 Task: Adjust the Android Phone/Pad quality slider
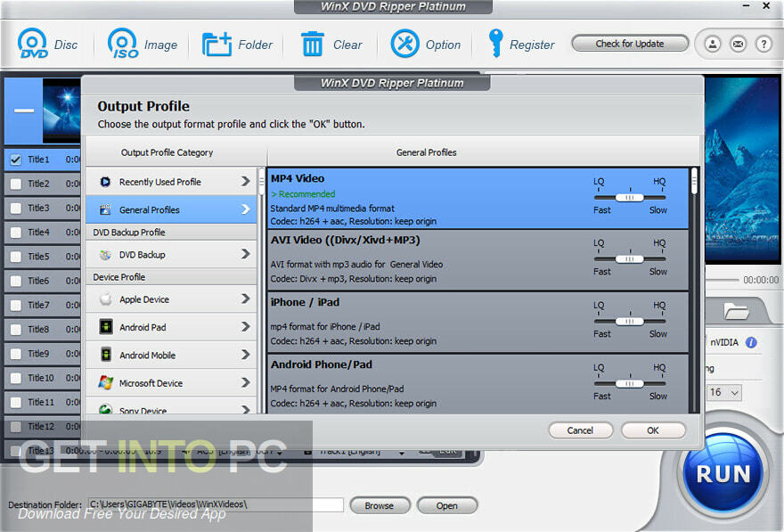coord(630,383)
